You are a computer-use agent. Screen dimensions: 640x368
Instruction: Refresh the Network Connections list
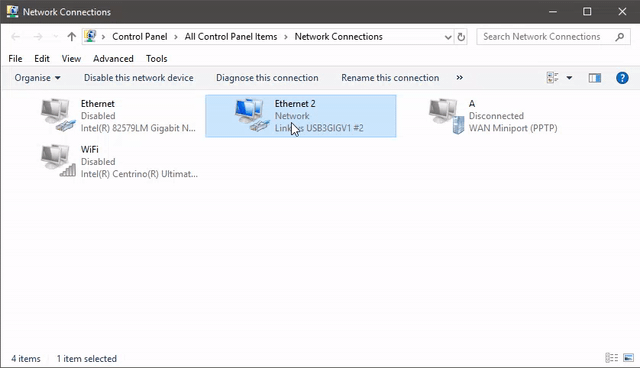click(461, 37)
